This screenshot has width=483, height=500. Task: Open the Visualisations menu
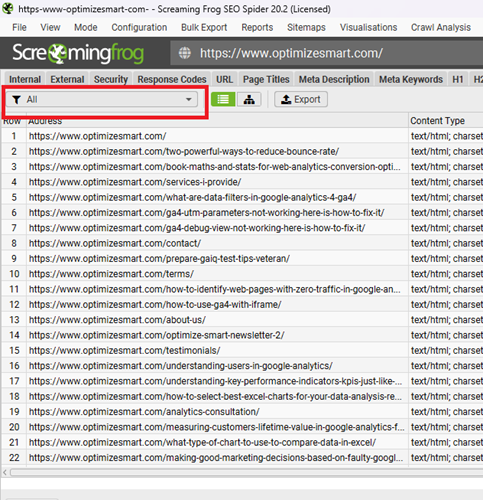pos(368,27)
